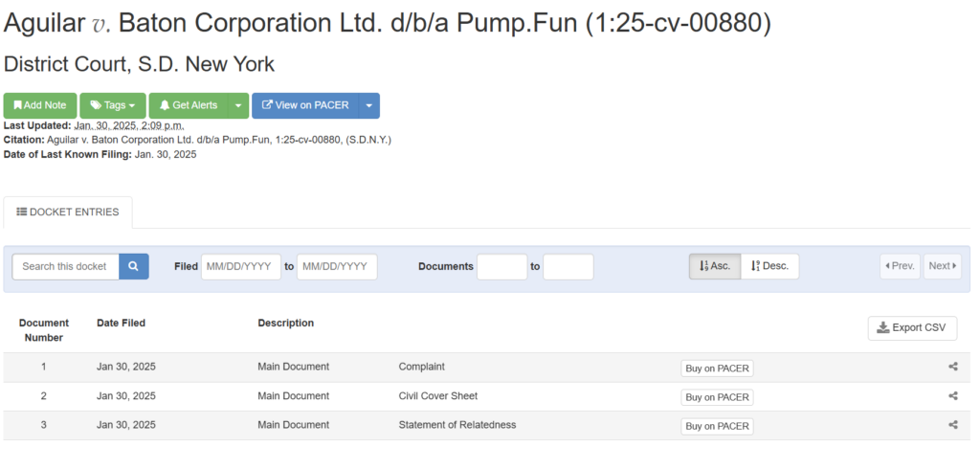Click share icon for Complaint row
Image resolution: width=980 pixels, height=469 pixels.
pos(953,368)
